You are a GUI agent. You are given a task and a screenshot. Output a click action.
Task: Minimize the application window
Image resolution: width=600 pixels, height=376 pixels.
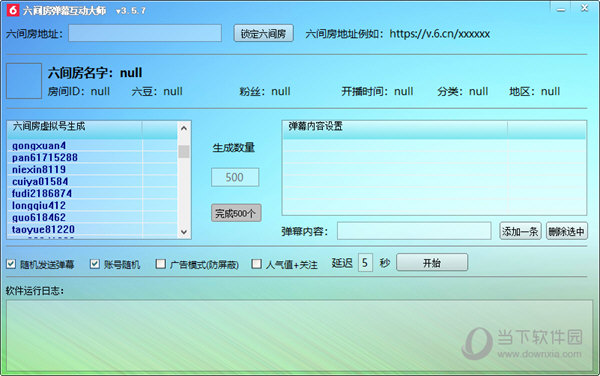[x=561, y=9]
